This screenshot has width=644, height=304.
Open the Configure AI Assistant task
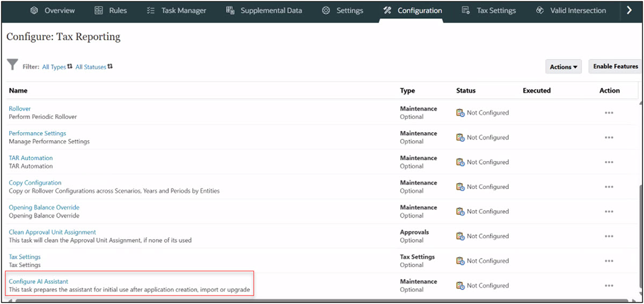39,281
